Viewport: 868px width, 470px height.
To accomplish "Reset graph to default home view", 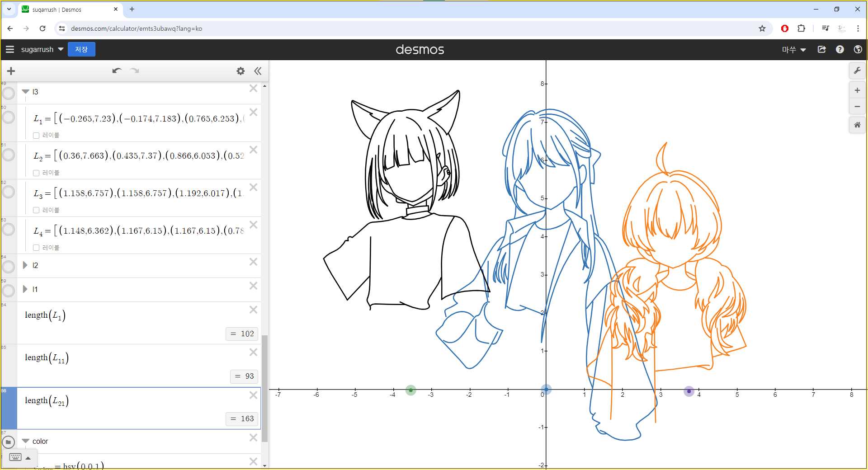I will point(857,125).
